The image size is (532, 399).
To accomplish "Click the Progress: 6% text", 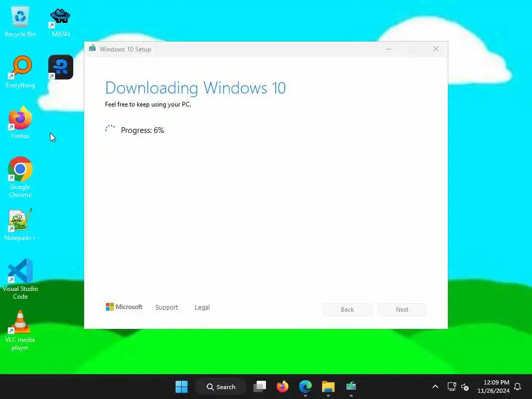I will pyautogui.click(x=142, y=130).
